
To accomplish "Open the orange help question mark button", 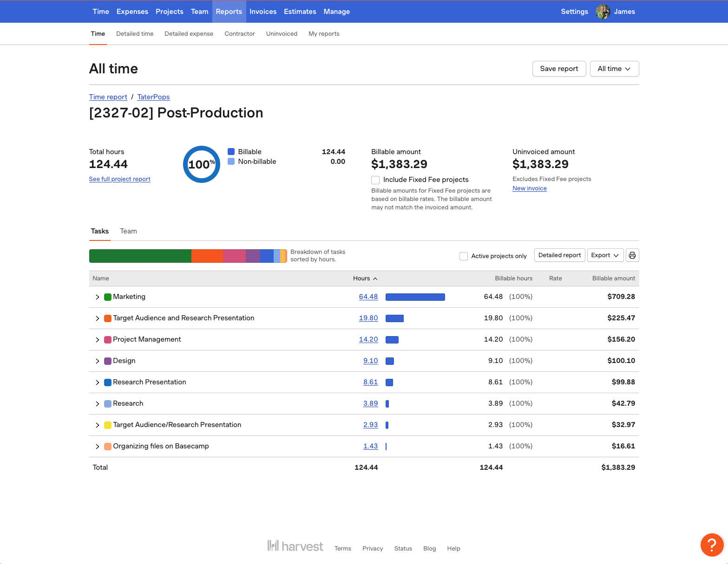I will pos(712,545).
